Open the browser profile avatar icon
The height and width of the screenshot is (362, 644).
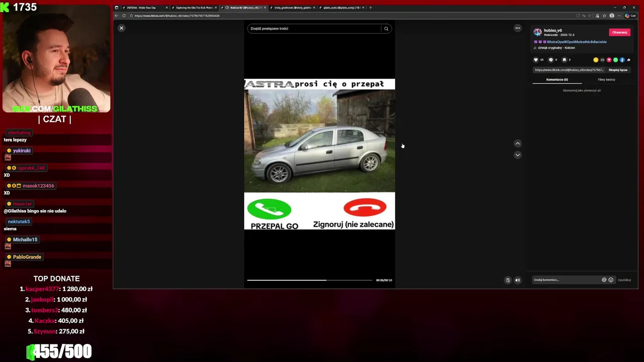pyautogui.click(x=612, y=16)
